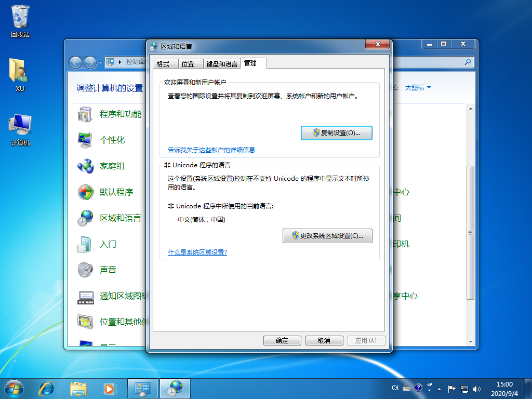This screenshot has width=532, height=399.
Task: Click the 默认程序 text label
Action: click(x=116, y=192)
